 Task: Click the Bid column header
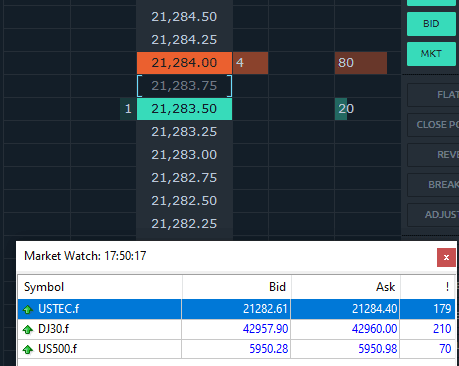237,287
